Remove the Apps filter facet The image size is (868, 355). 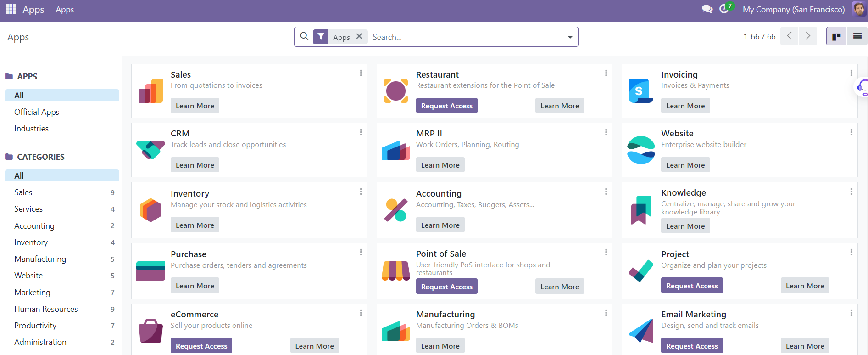click(x=359, y=36)
